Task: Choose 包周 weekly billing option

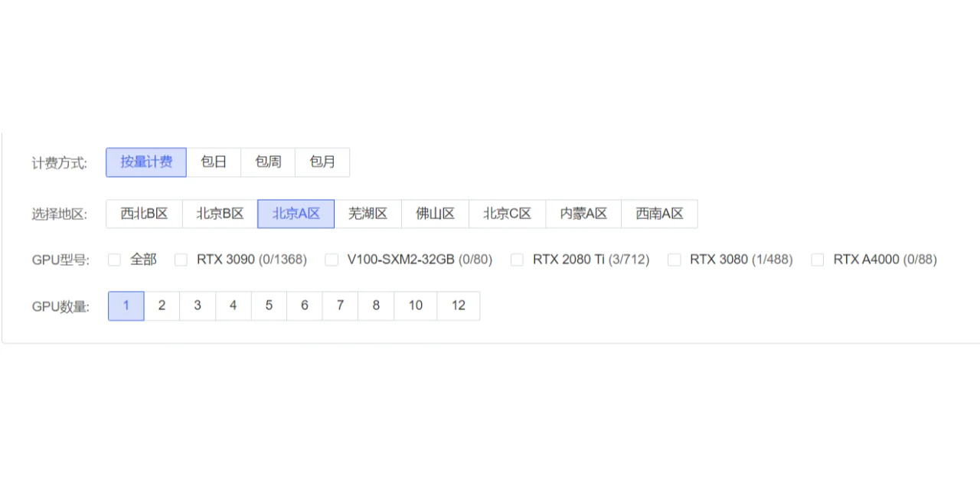Action: coord(268,162)
